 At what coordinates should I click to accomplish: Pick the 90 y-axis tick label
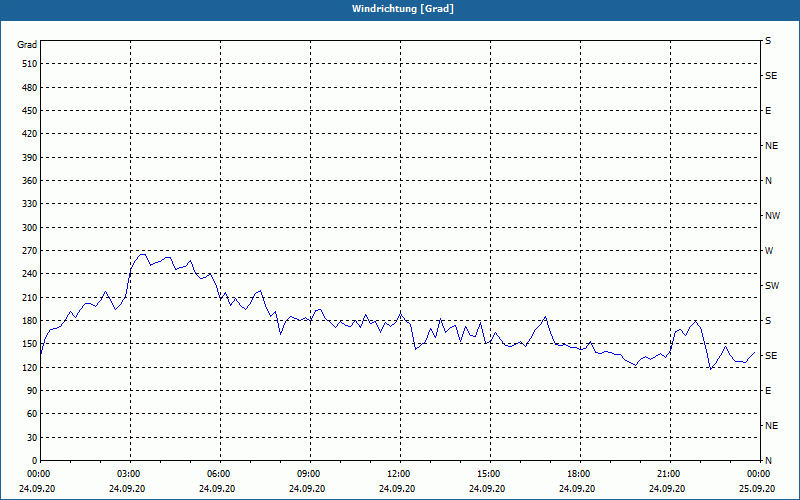tap(32, 391)
